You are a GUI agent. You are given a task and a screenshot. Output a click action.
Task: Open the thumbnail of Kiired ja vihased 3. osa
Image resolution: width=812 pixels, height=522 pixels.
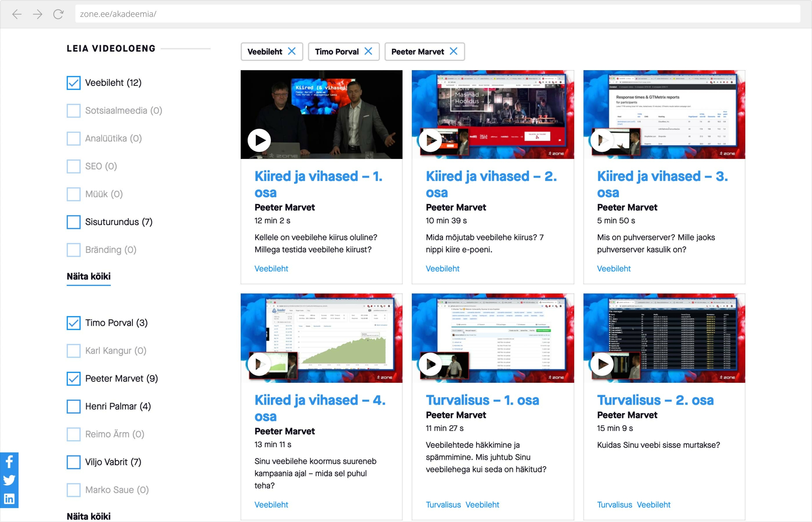pyautogui.click(x=664, y=114)
